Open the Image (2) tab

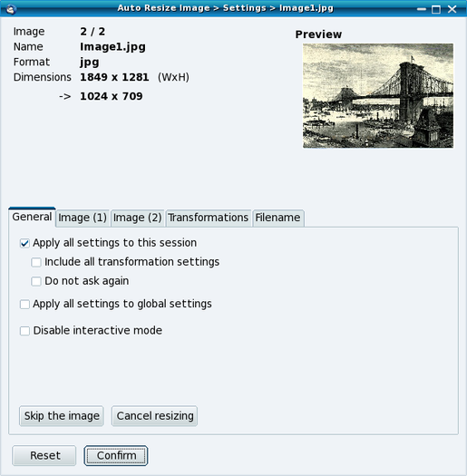(x=137, y=218)
